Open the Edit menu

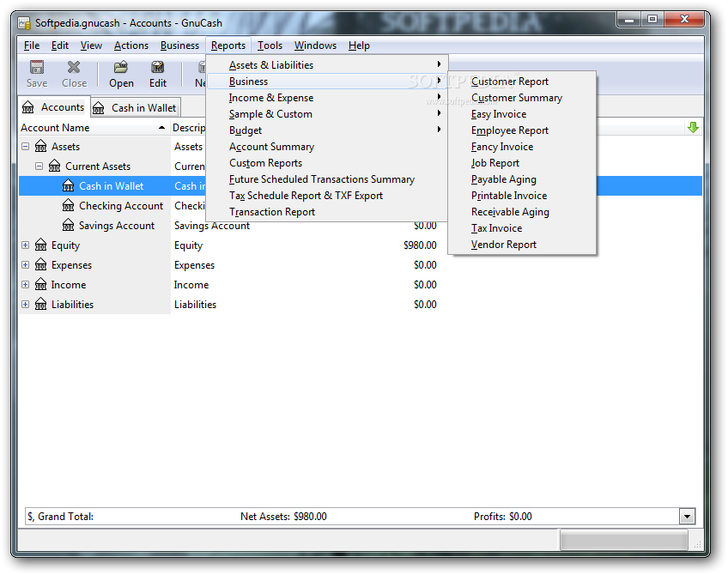coord(60,45)
